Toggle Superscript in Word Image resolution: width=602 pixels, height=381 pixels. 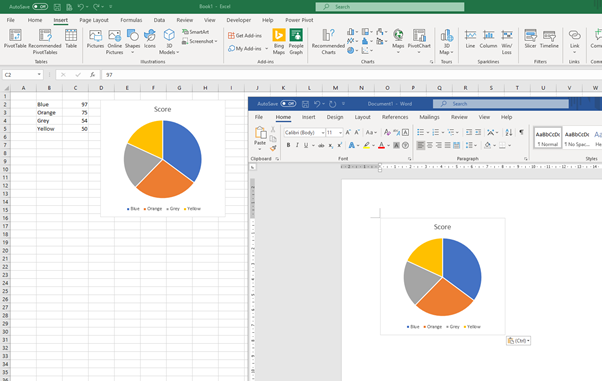340,145
